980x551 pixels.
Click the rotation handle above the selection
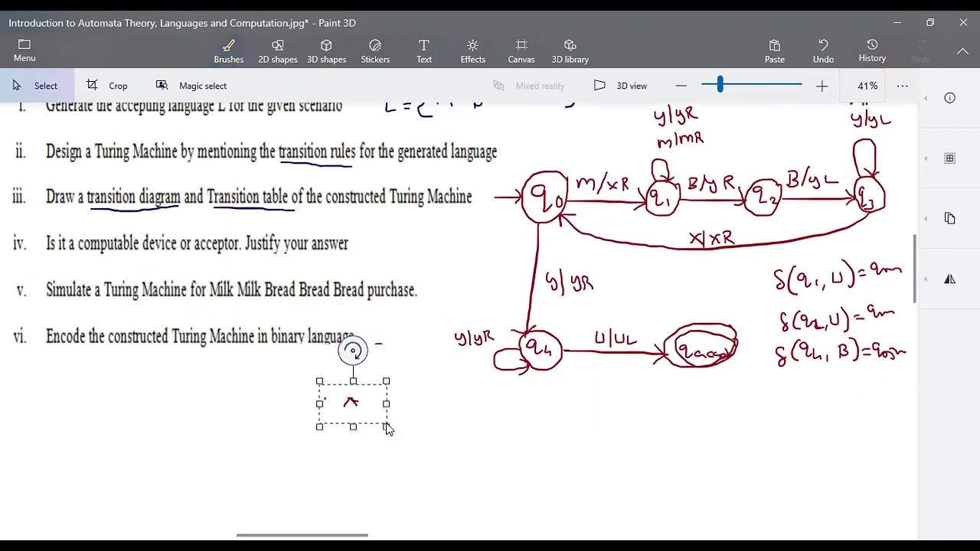tap(353, 351)
